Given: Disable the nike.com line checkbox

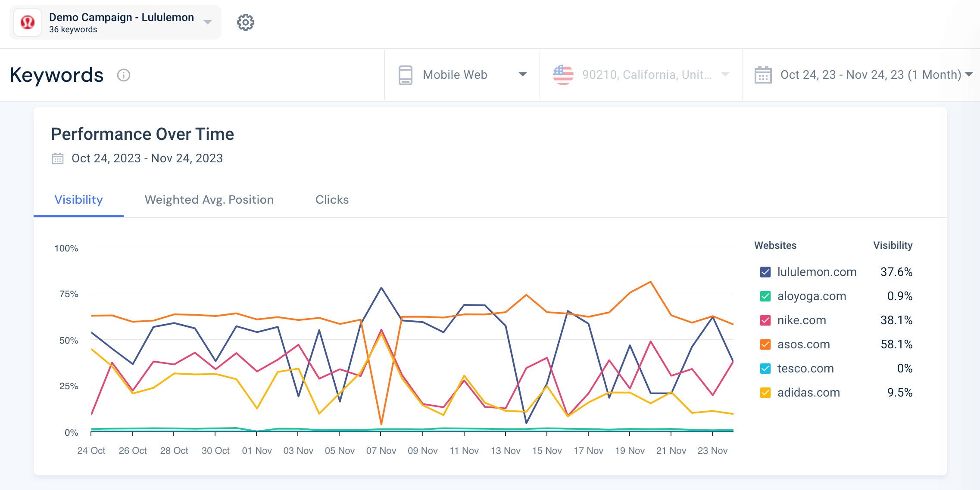Looking at the screenshot, I should (x=765, y=320).
